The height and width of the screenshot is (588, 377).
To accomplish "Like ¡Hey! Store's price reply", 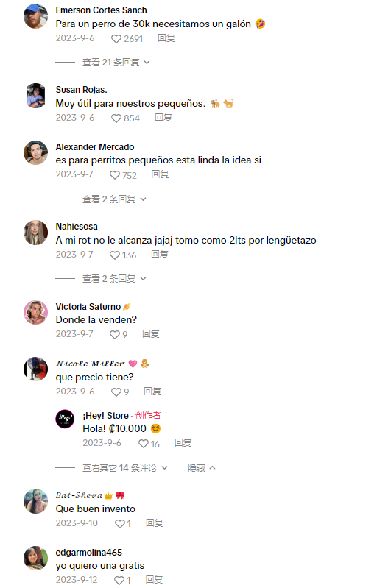I will point(144,444).
